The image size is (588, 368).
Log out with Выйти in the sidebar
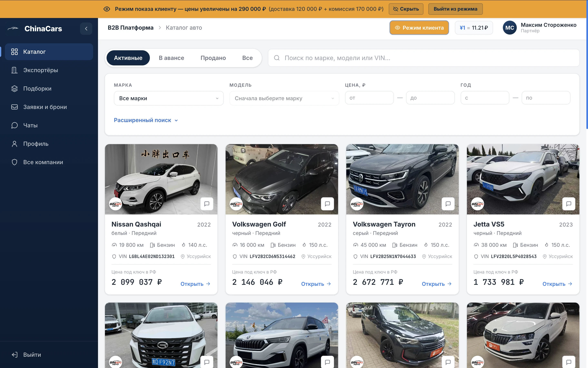point(49,355)
